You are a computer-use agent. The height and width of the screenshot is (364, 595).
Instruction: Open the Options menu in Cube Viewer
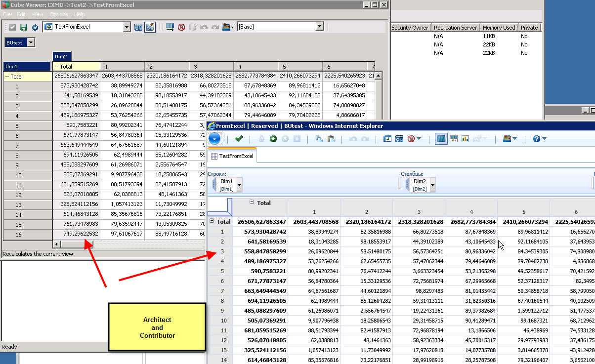coord(59,14)
